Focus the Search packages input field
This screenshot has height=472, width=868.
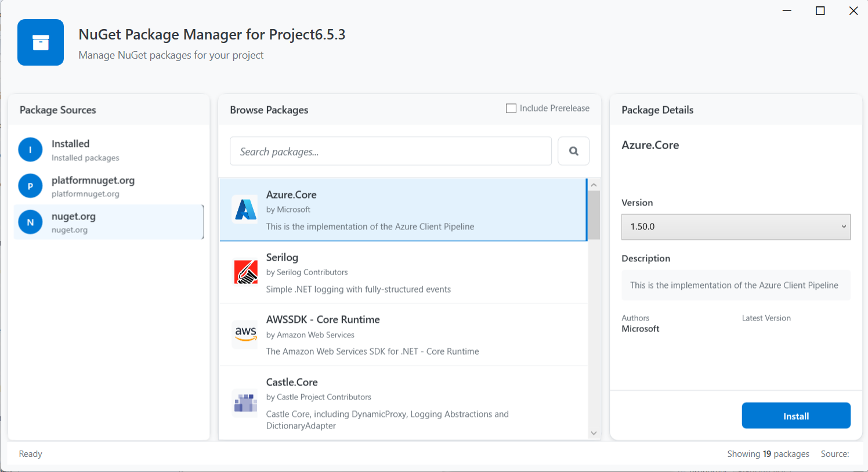click(x=390, y=151)
